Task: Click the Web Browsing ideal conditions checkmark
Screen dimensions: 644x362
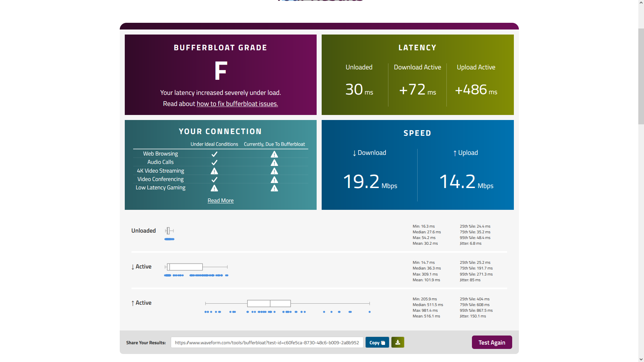Action: [x=214, y=154]
